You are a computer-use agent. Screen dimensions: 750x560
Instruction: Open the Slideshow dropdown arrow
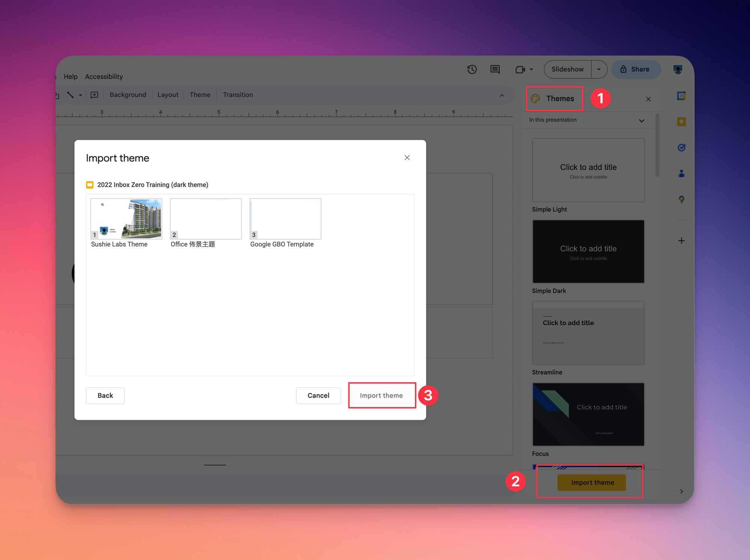coord(599,69)
